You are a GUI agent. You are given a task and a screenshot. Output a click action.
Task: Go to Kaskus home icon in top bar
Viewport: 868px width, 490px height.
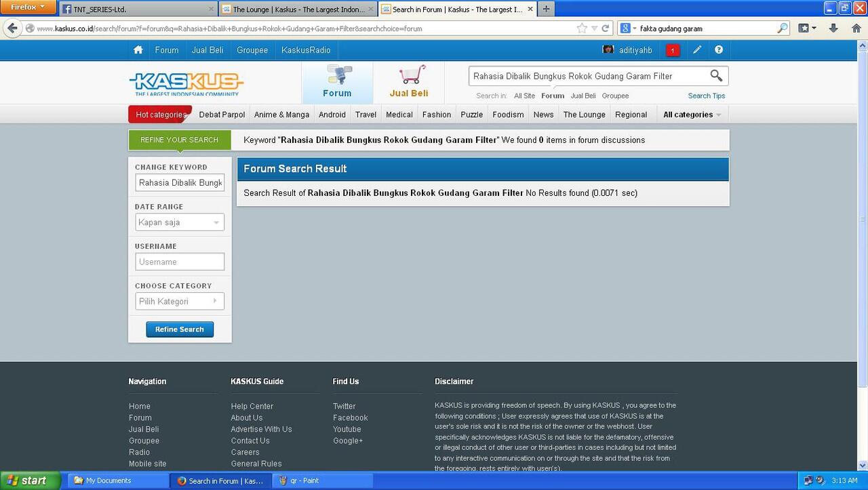click(x=138, y=50)
